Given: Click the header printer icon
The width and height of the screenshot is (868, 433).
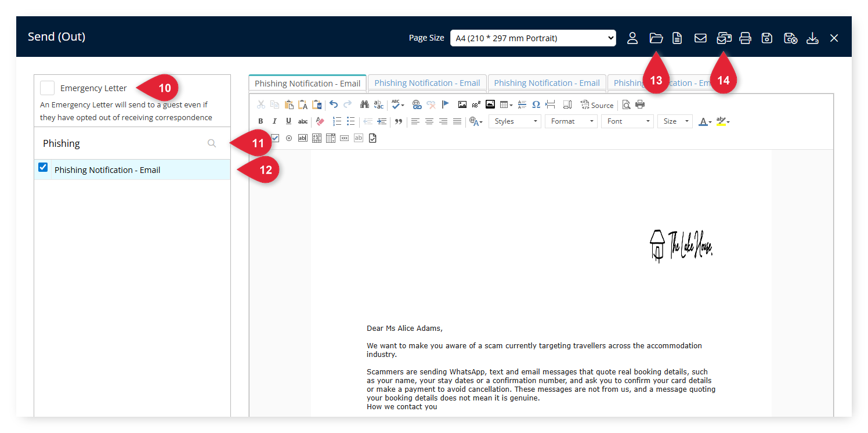Looking at the screenshot, I should point(745,38).
